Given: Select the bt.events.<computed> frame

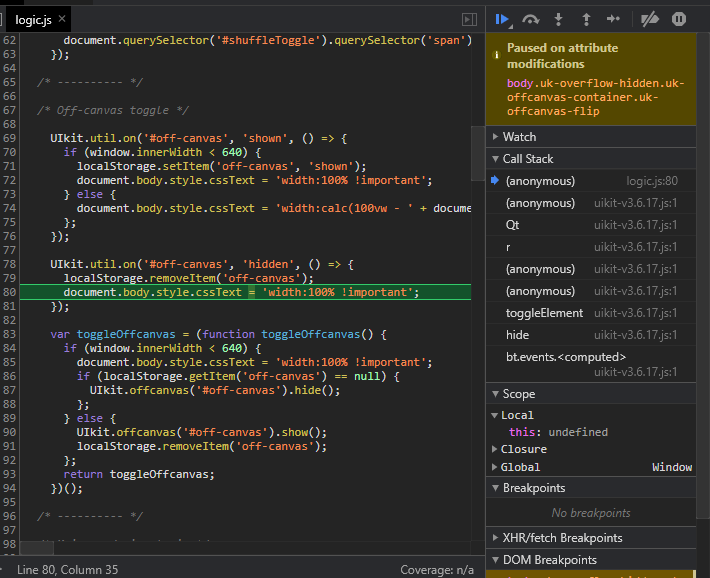Looking at the screenshot, I should point(591,364).
